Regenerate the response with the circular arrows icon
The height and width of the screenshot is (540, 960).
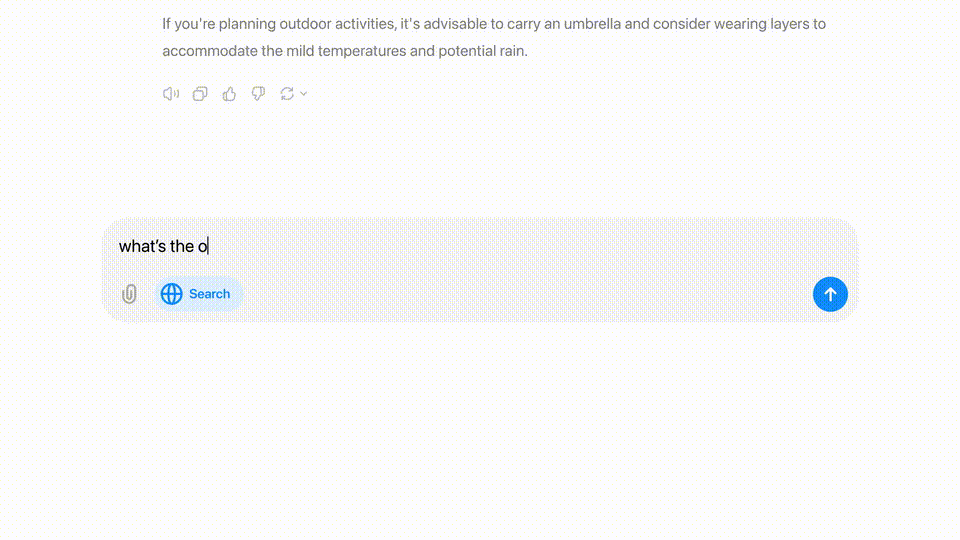click(287, 94)
